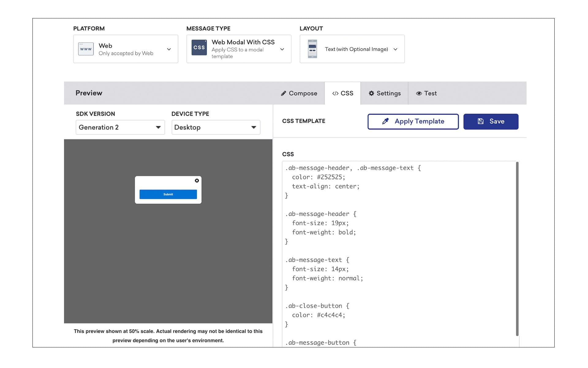
Task: Click the layout phone thumbnail icon
Action: [x=312, y=49]
